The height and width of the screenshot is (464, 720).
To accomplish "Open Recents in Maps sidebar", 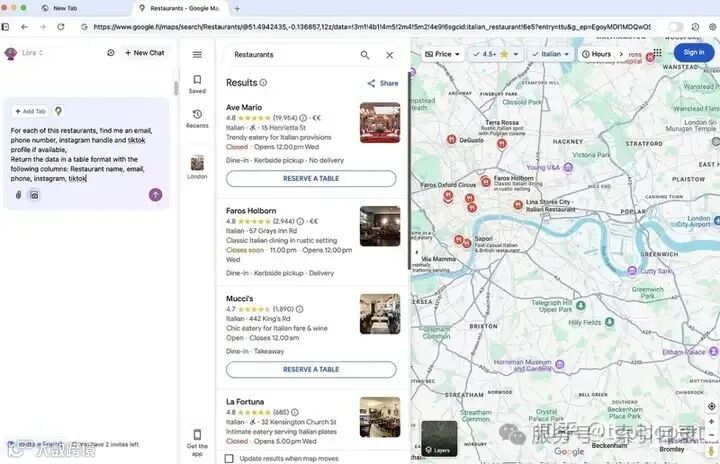I will (x=197, y=119).
